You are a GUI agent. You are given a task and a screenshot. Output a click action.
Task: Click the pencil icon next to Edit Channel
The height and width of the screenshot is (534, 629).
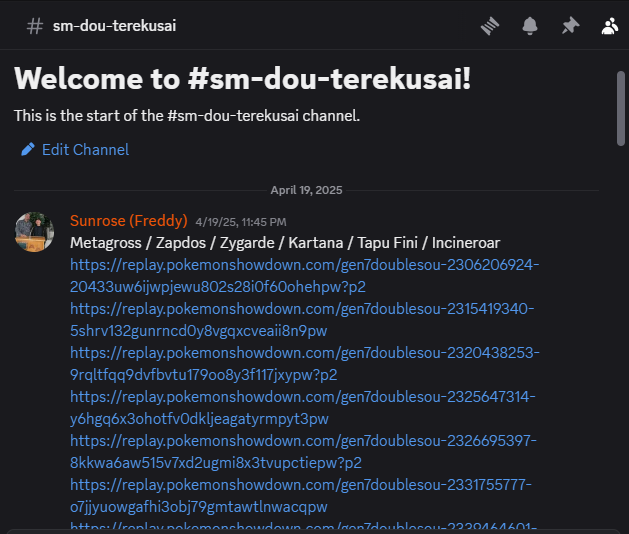click(28, 150)
